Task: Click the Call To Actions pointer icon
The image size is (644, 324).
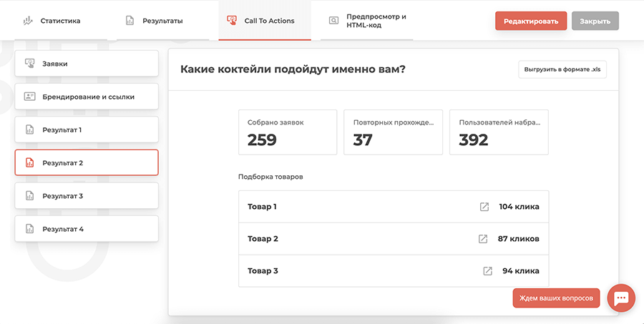Action: [232, 21]
